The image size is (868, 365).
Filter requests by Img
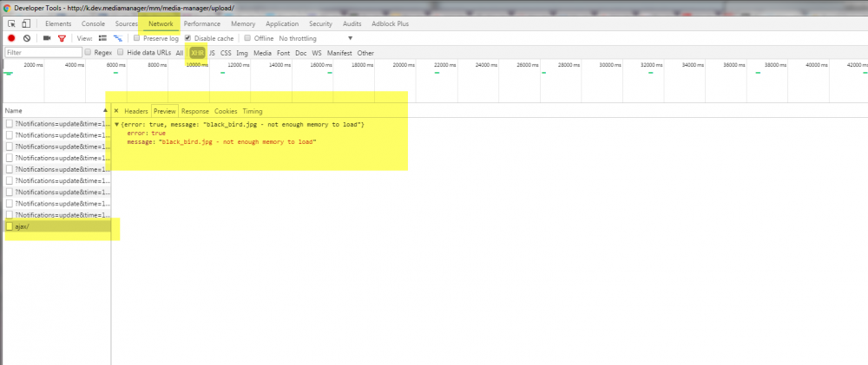tap(242, 53)
